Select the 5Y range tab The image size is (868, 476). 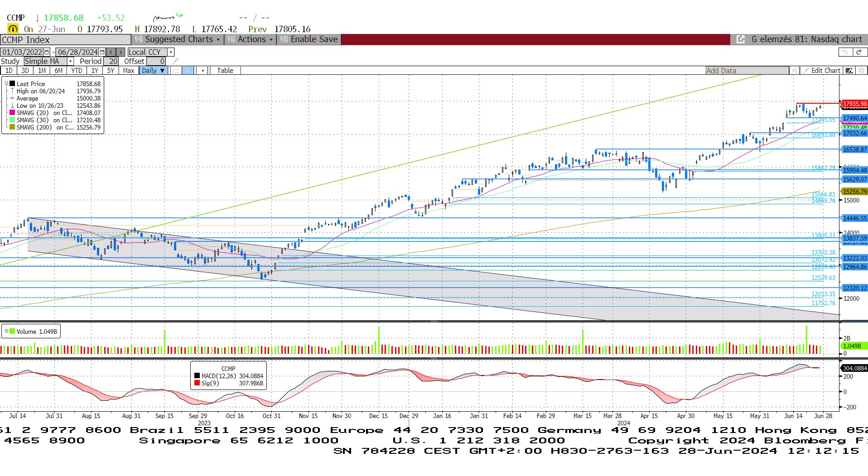111,70
